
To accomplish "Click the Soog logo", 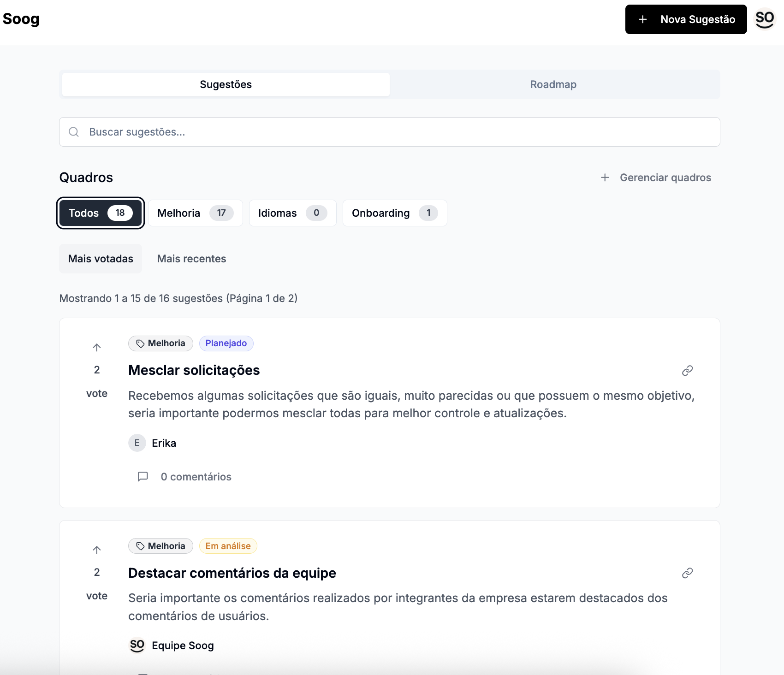I will point(21,19).
